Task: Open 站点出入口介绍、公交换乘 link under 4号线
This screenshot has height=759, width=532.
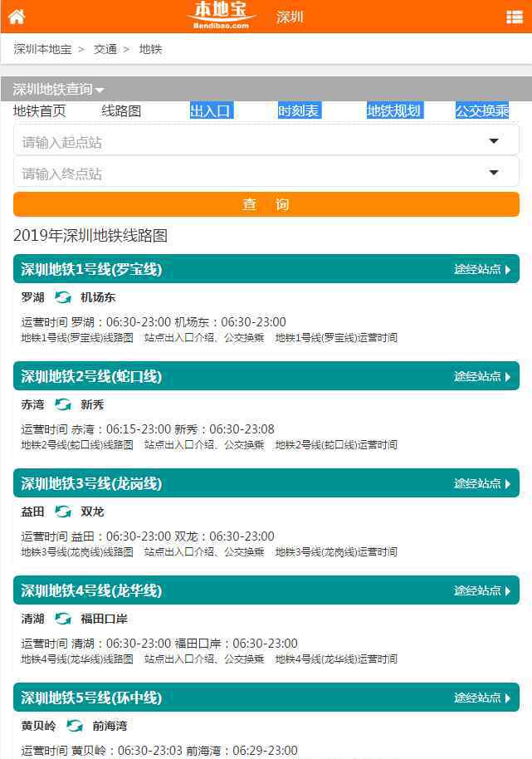Action: 204,659
